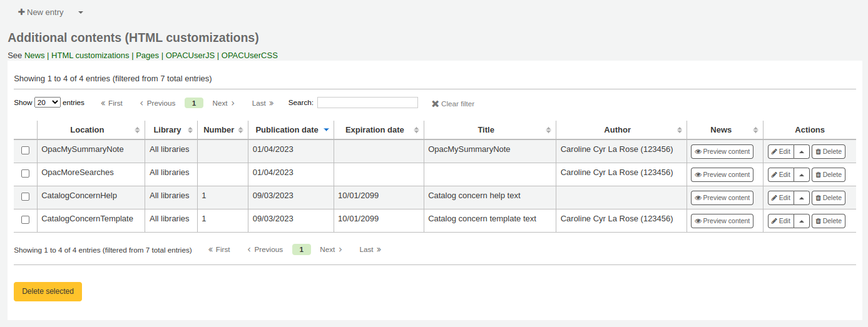Edit the CatalogConcernHelp entry
Image resolution: width=868 pixels, height=327 pixels.
pos(781,198)
